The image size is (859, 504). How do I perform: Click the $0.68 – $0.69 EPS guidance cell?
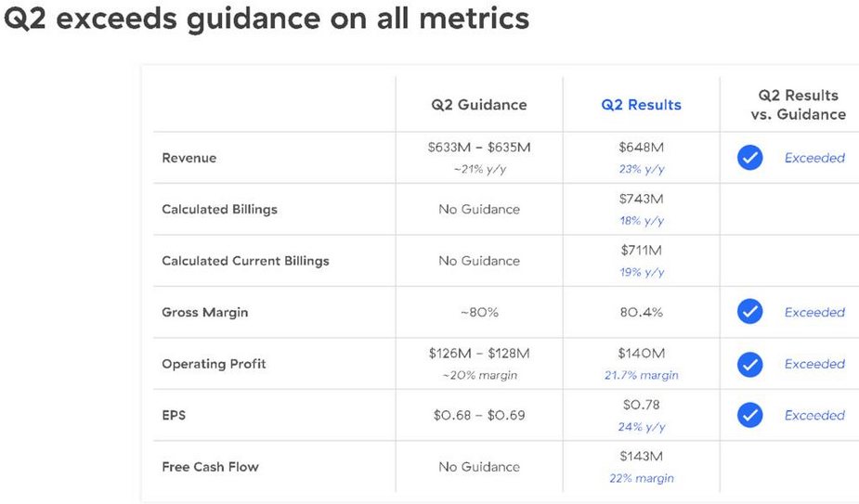point(478,415)
